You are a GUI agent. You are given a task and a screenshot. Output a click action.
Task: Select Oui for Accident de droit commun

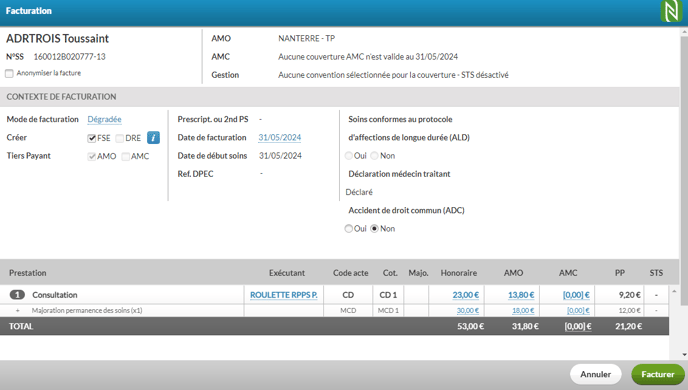pos(348,229)
